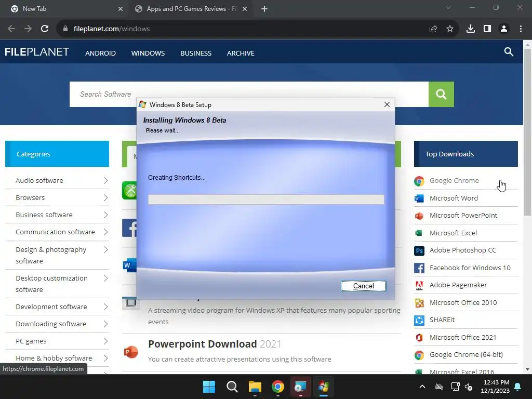Expand the Development software category
Screen dimensions: 532x399
105,307
